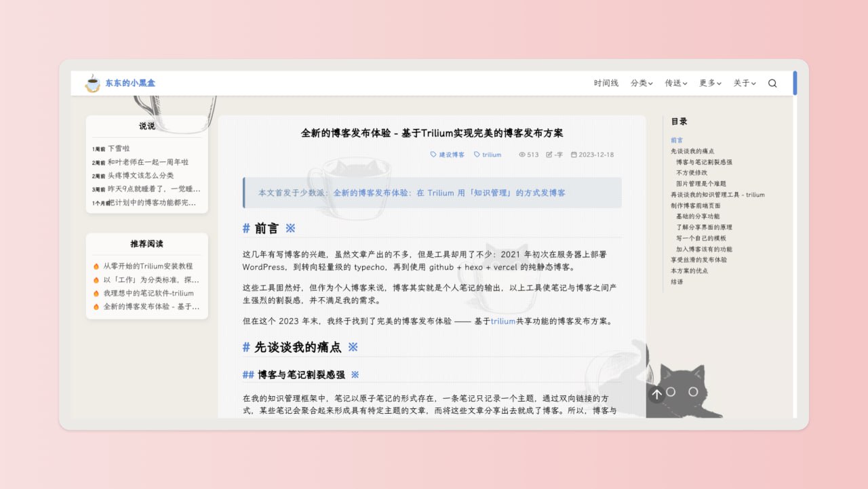Click the word count edit icon

point(551,154)
